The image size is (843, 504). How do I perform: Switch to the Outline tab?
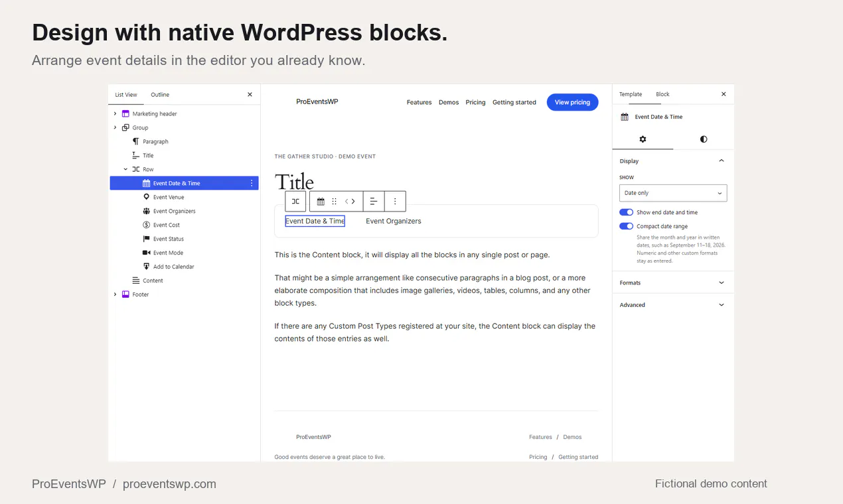click(x=160, y=95)
